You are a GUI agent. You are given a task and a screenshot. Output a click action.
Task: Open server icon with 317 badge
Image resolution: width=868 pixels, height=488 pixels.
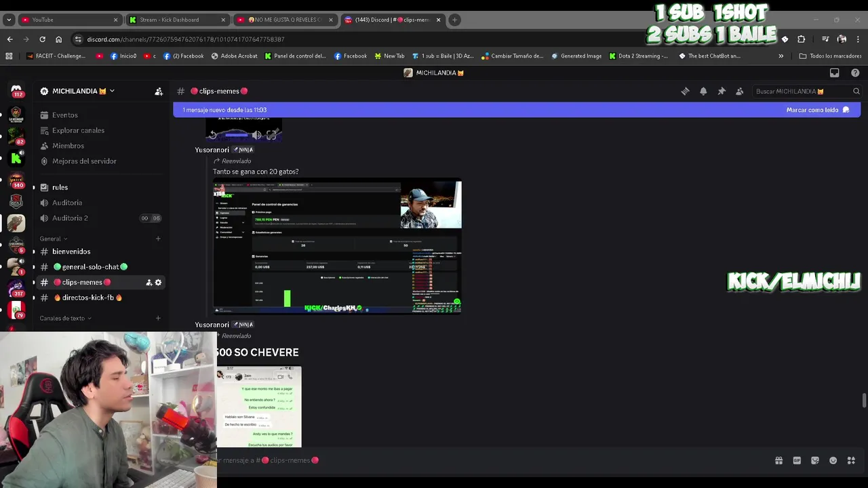[16, 288]
